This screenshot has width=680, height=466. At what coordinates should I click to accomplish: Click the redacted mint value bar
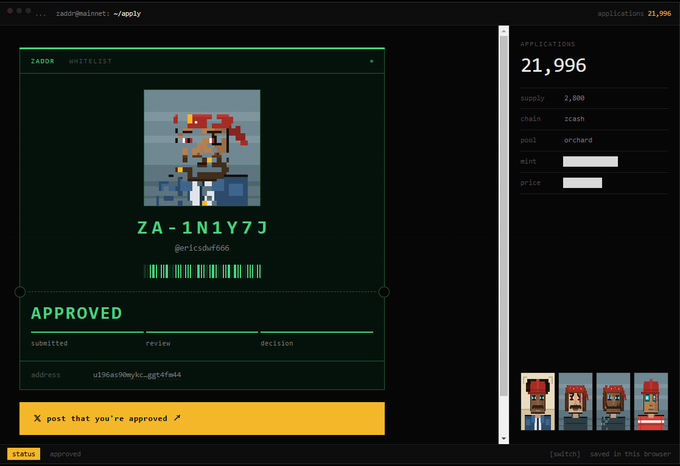coord(590,162)
